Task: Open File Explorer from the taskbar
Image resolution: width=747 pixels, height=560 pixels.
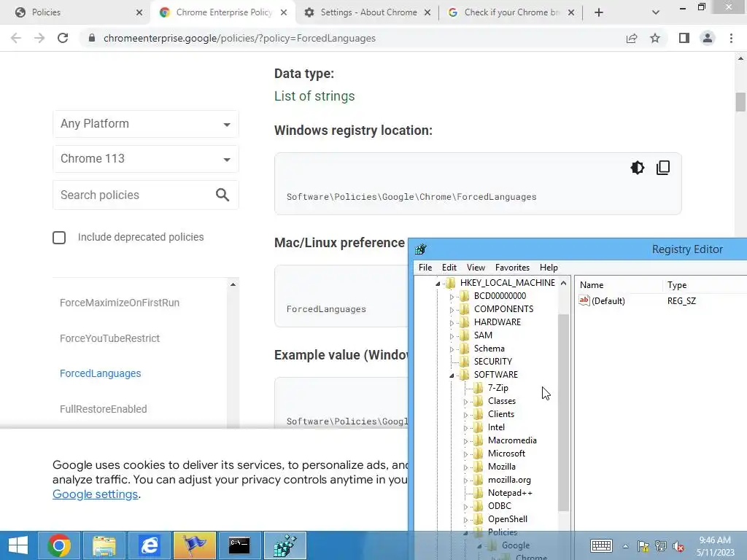Action: (x=104, y=545)
